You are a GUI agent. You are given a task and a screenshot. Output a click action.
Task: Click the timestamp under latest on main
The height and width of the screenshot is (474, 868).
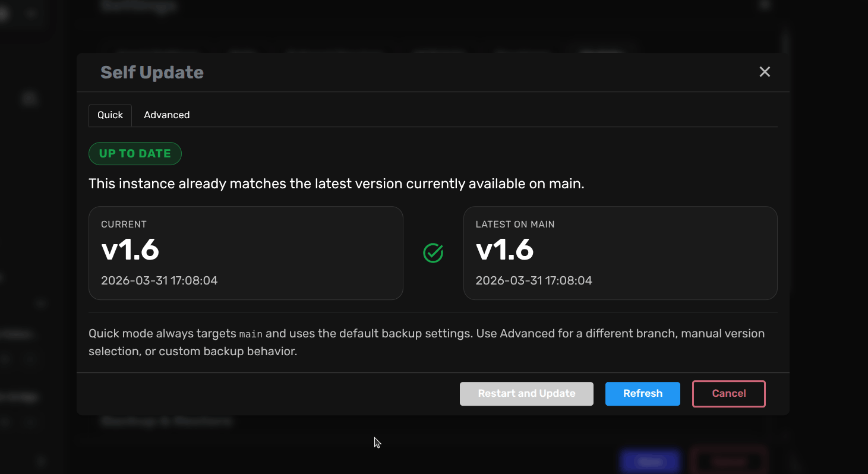click(x=534, y=281)
